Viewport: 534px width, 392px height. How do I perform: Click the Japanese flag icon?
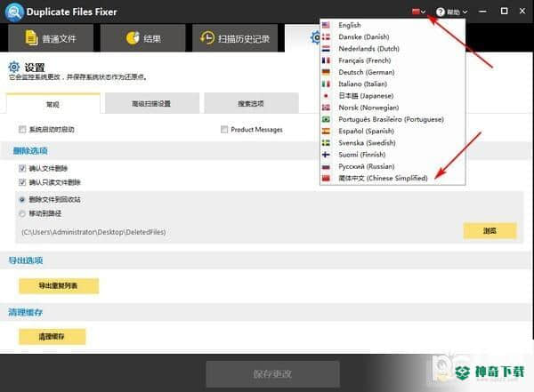point(326,96)
